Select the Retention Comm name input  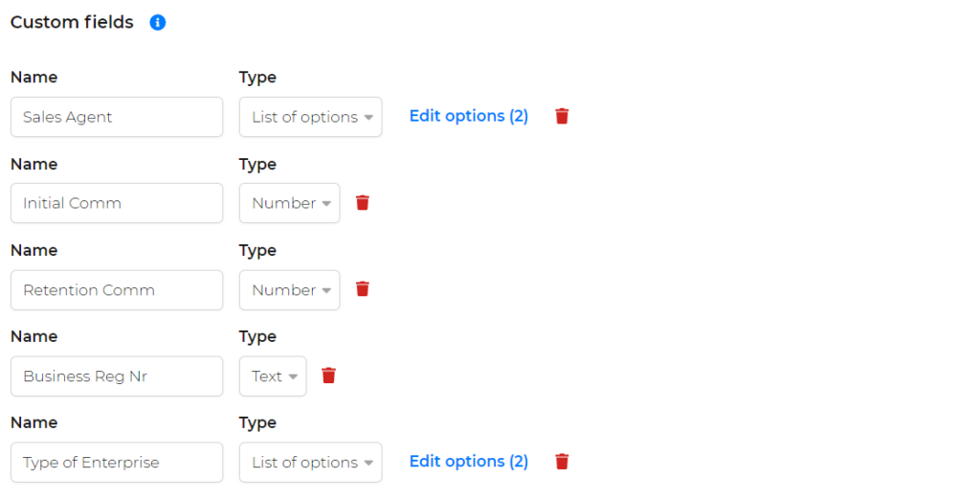point(117,290)
